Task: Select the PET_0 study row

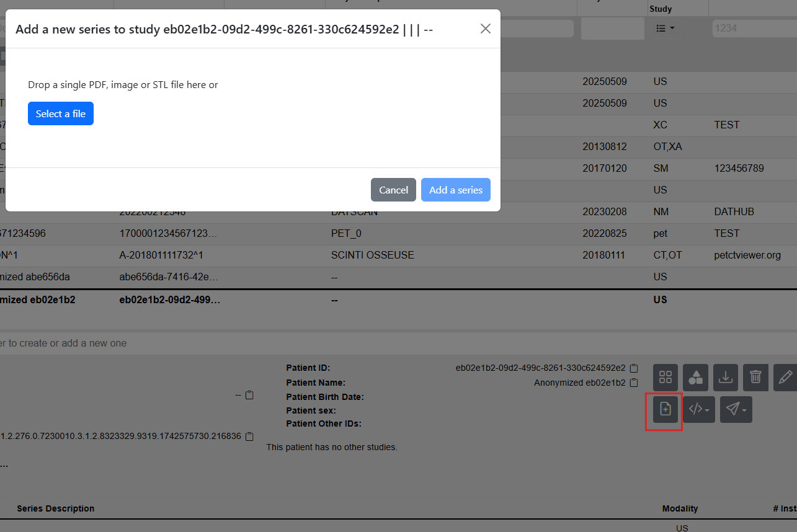Action: [398, 233]
